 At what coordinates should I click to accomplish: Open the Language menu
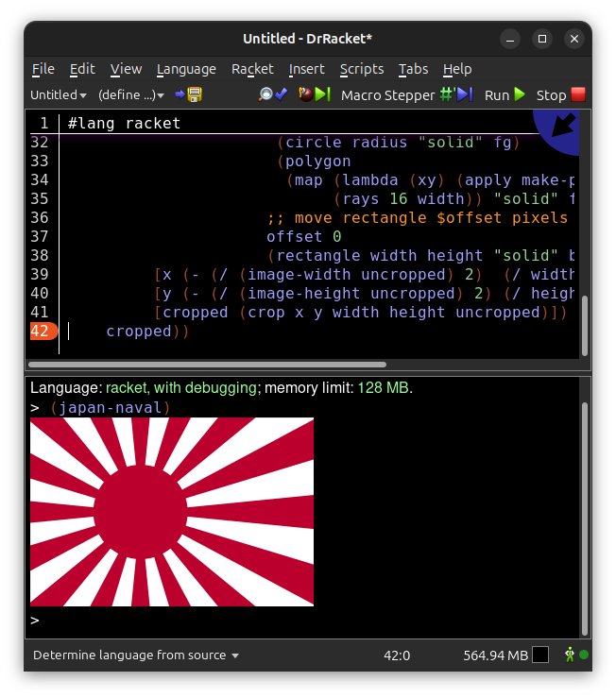pos(186,69)
